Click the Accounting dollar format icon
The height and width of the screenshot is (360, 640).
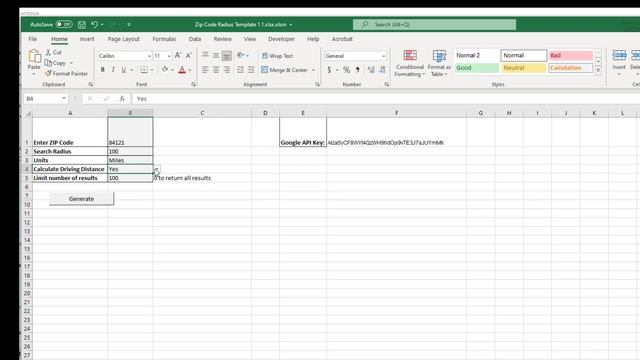[x=329, y=70]
